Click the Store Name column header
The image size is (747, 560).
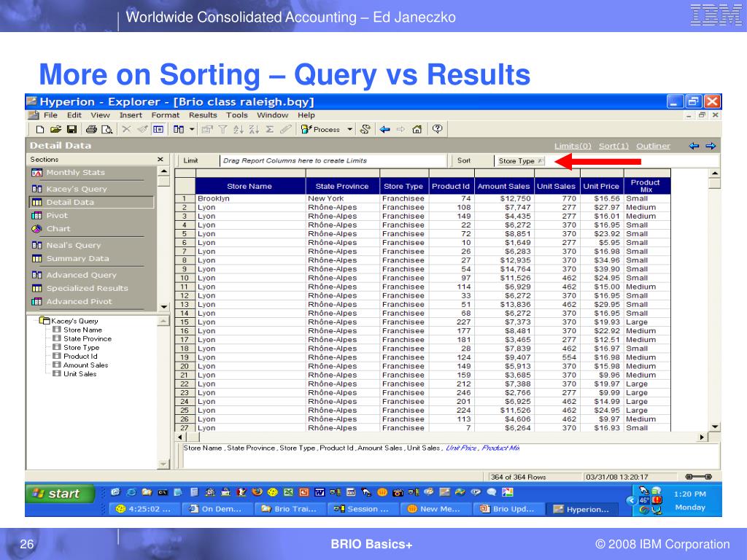249,186
